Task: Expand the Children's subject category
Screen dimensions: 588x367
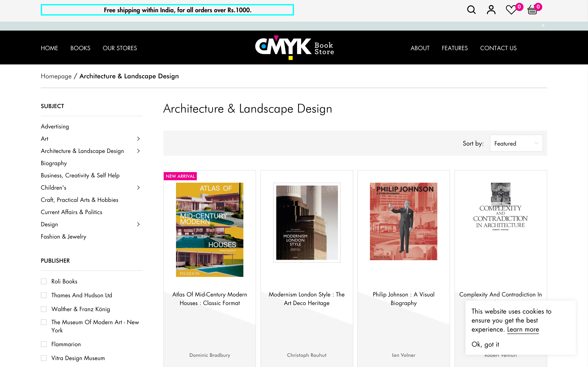Action: click(x=138, y=188)
